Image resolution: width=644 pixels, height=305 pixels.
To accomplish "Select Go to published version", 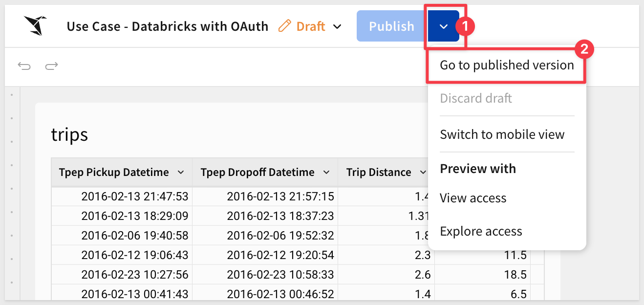I will click(x=507, y=65).
